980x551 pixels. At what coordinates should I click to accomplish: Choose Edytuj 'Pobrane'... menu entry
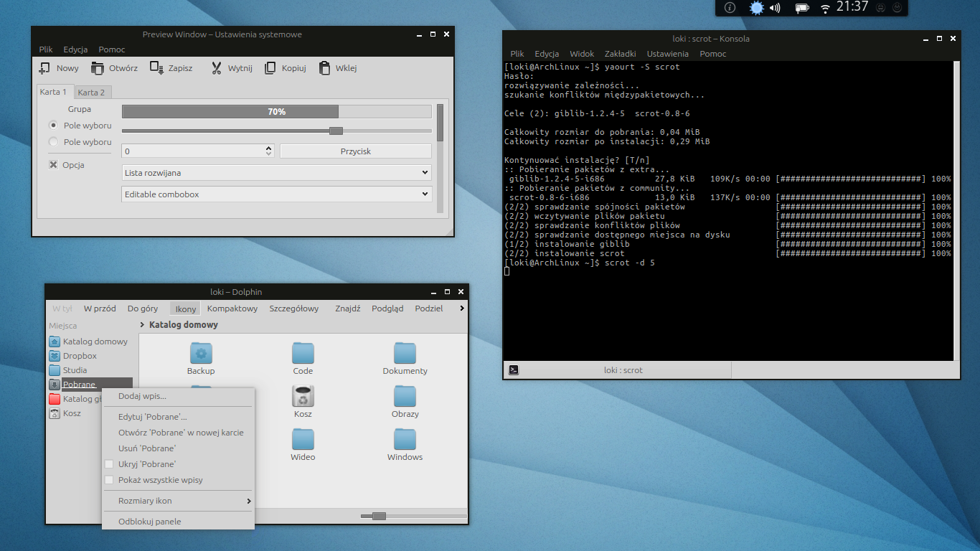click(178, 417)
